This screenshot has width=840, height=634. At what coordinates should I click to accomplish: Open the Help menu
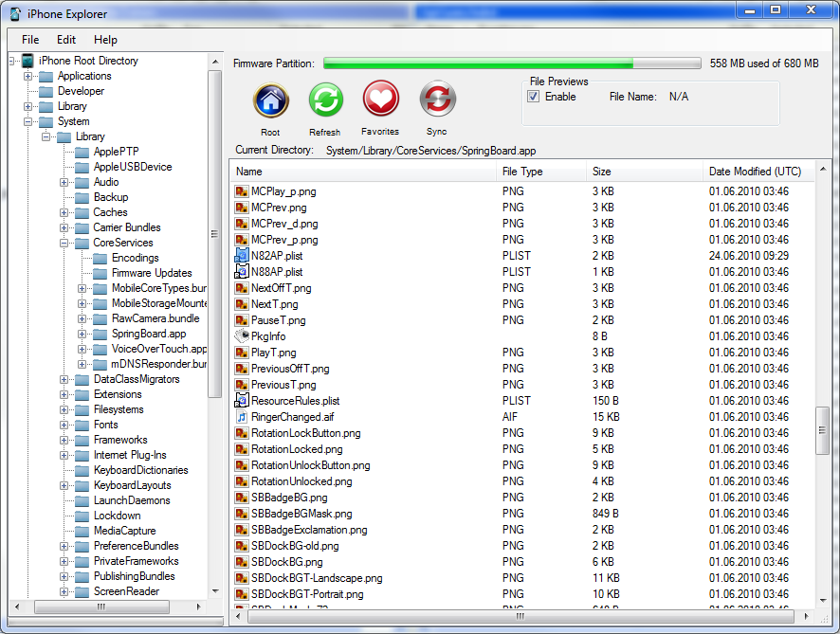tap(105, 40)
